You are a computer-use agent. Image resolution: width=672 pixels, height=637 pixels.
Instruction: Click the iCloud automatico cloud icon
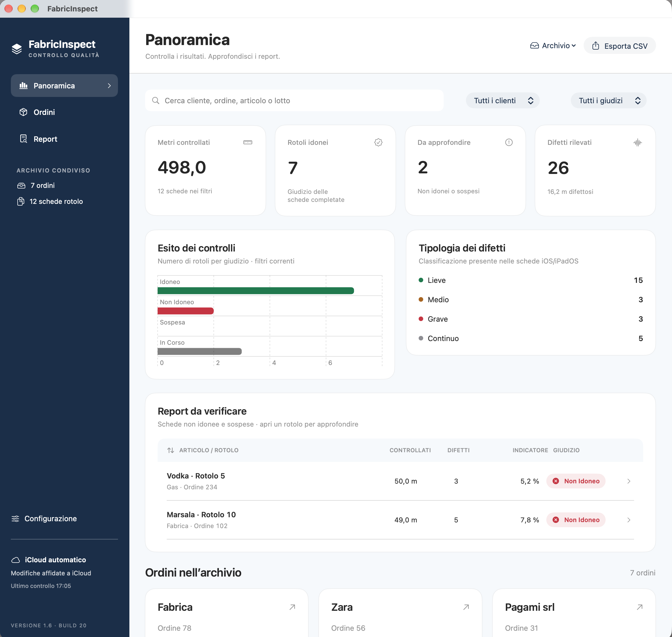(16, 559)
